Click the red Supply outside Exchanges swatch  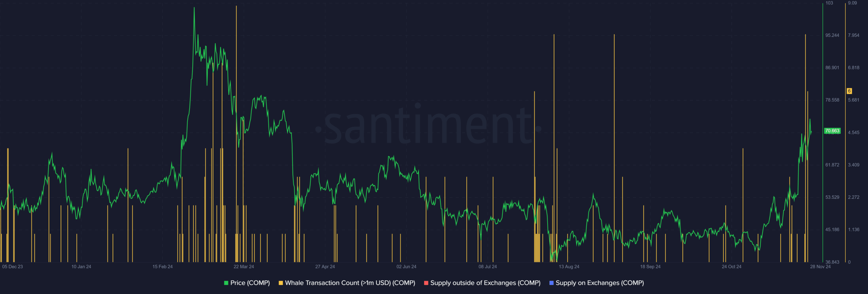pos(426,283)
